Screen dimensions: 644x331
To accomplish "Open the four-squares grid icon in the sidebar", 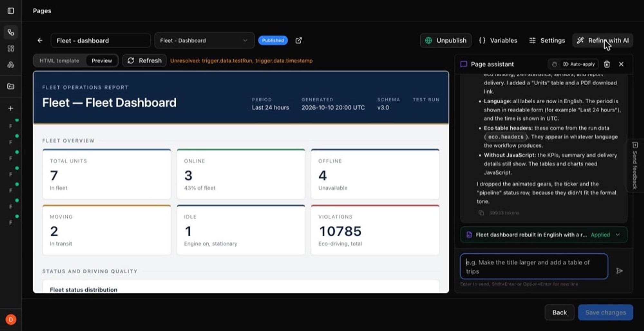I will click(x=11, y=48).
